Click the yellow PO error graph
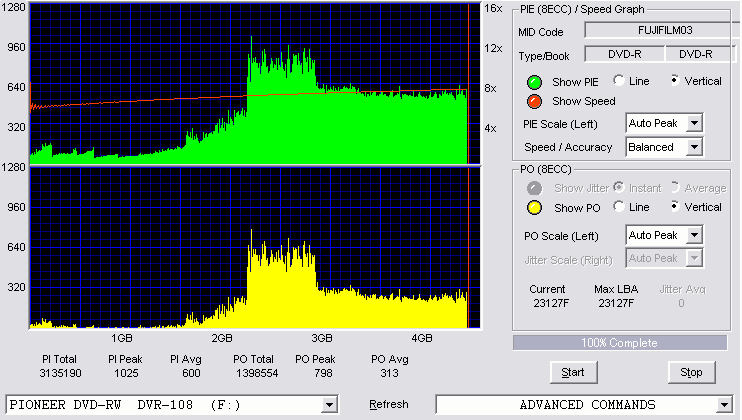The height and width of the screenshot is (420, 742). coord(255,248)
